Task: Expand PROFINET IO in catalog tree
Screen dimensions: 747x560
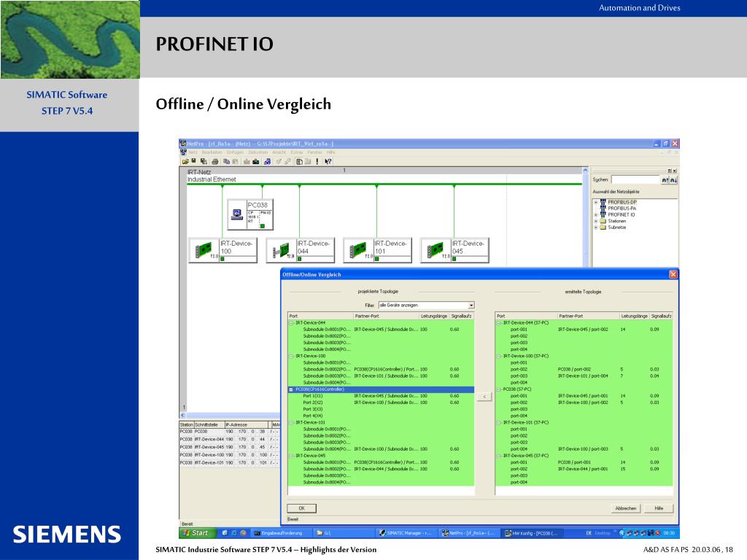Action: coord(595,215)
